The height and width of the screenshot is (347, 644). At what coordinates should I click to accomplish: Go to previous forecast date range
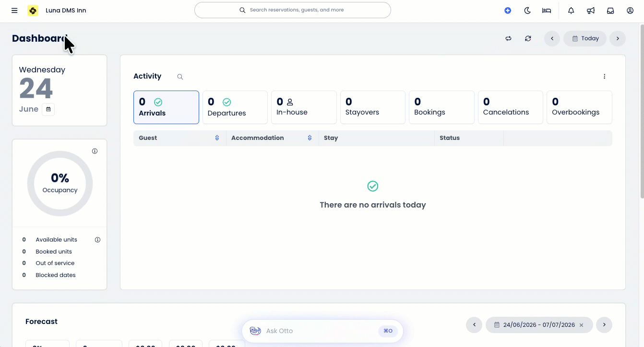474,325
